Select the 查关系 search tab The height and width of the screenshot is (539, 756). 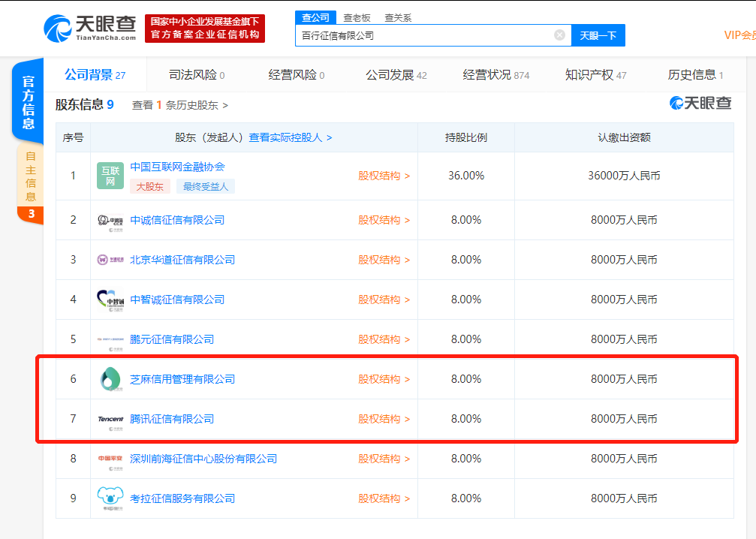(398, 18)
